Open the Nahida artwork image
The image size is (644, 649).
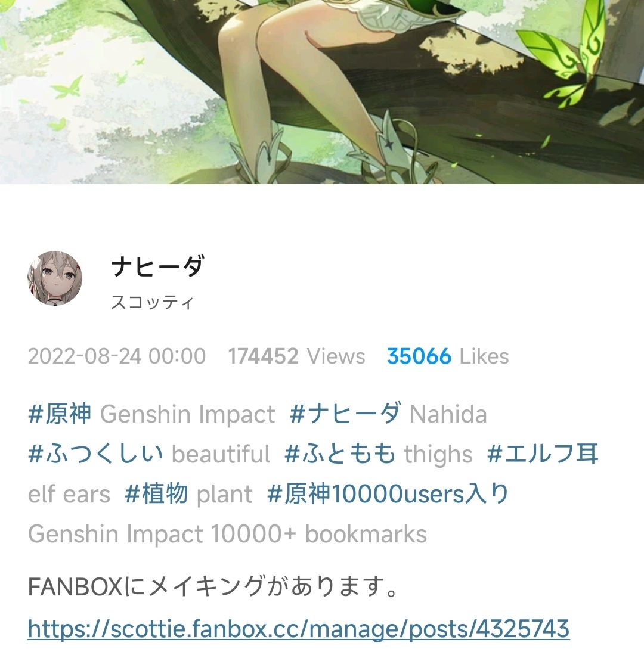click(x=322, y=92)
